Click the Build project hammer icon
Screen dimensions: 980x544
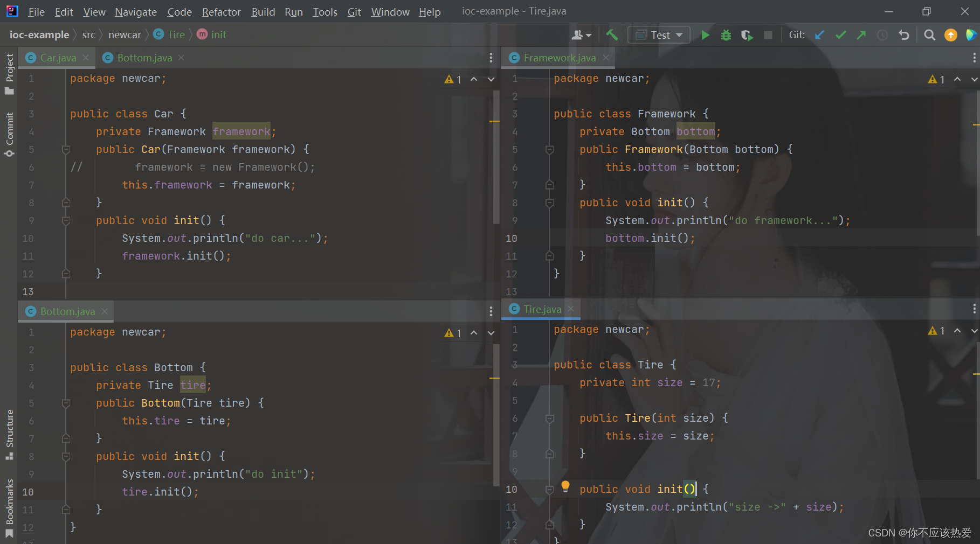point(612,35)
